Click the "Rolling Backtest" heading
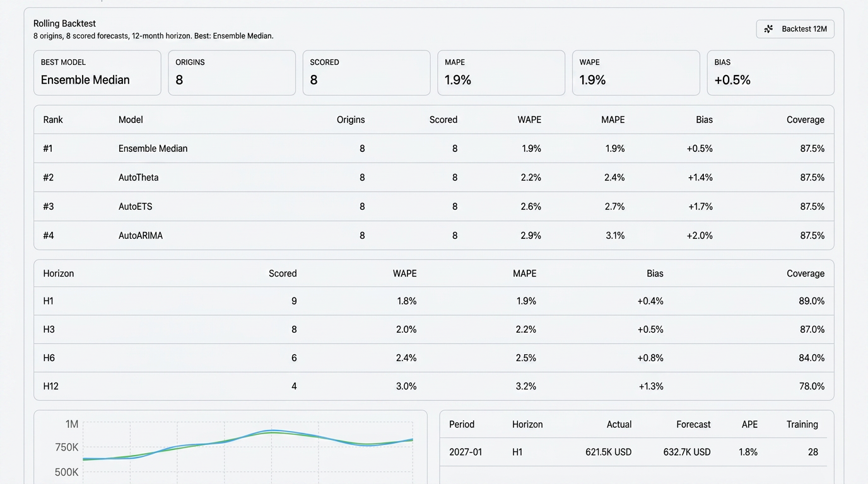Screen dimensions: 868x484 pos(64,23)
